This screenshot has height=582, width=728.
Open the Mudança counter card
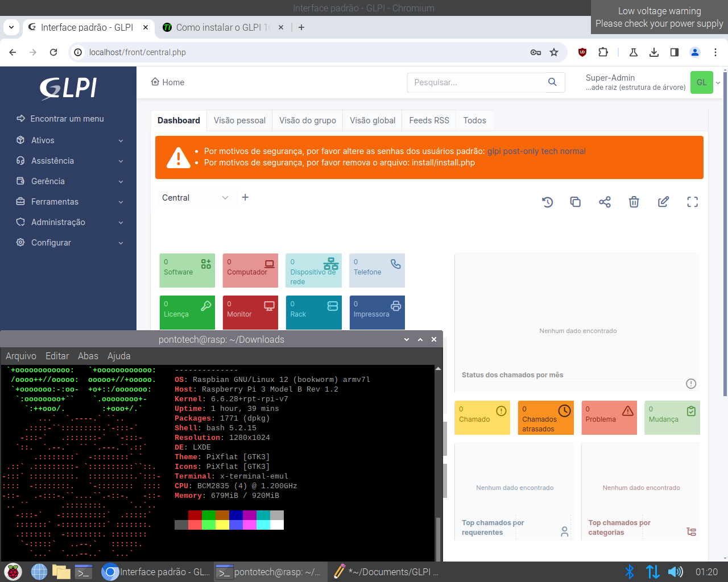click(672, 418)
